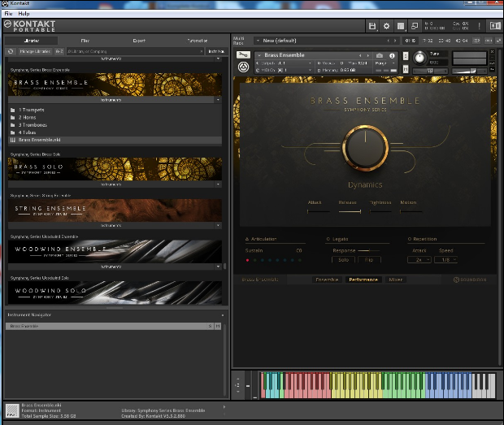
Task: Open the Output routing dropdown
Action: point(285,63)
